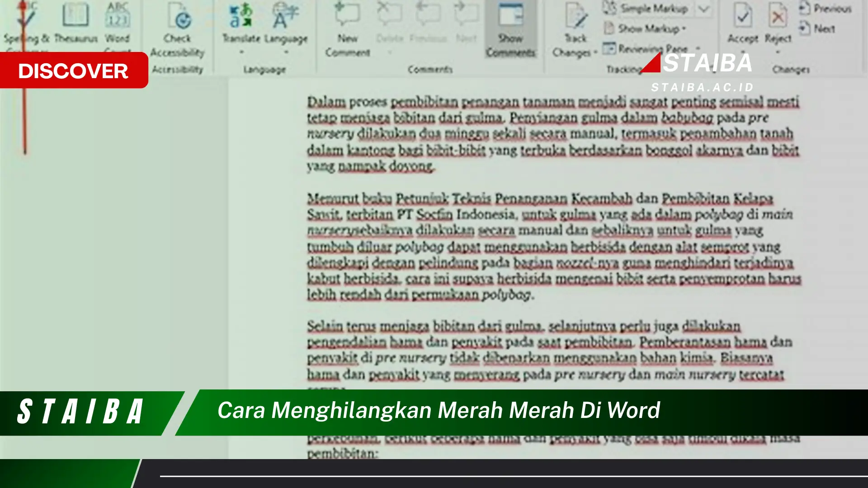The width and height of the screenshot is (868, 488).
Task: Click the Reviewing Pane icon
Action: click(x=609, y=48)
